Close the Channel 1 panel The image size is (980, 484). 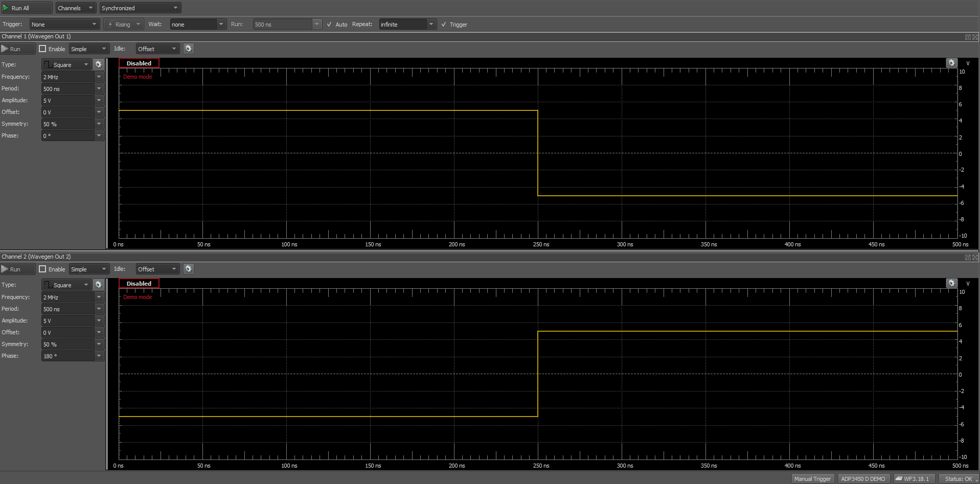point(975,37)
